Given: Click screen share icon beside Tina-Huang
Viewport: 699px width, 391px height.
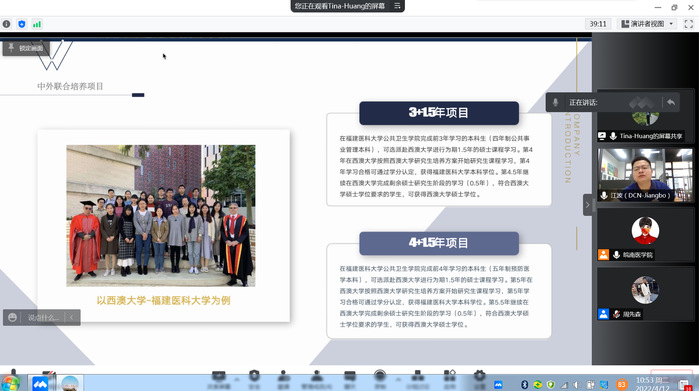Looking at the screenshot, I should click(602, 136).
